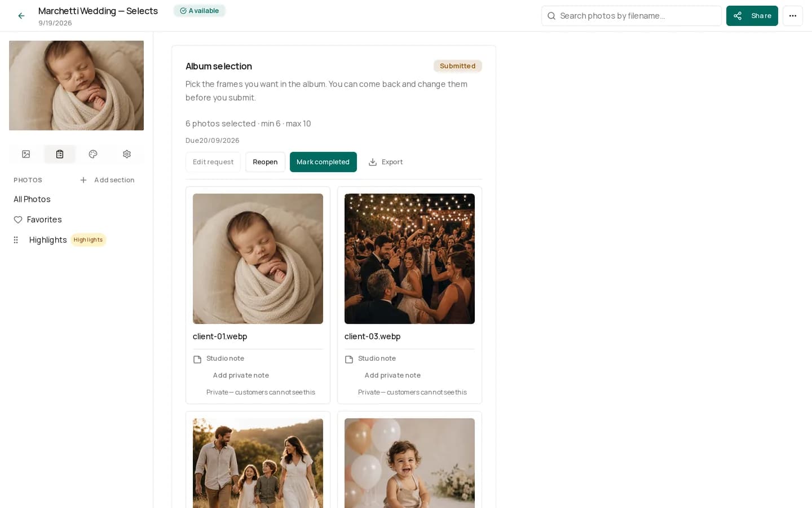Image resolution: width=812 pixels, height=508 pixels.
Task: Click the note icon under client-01.webp
Action: [x=197, y=360]
